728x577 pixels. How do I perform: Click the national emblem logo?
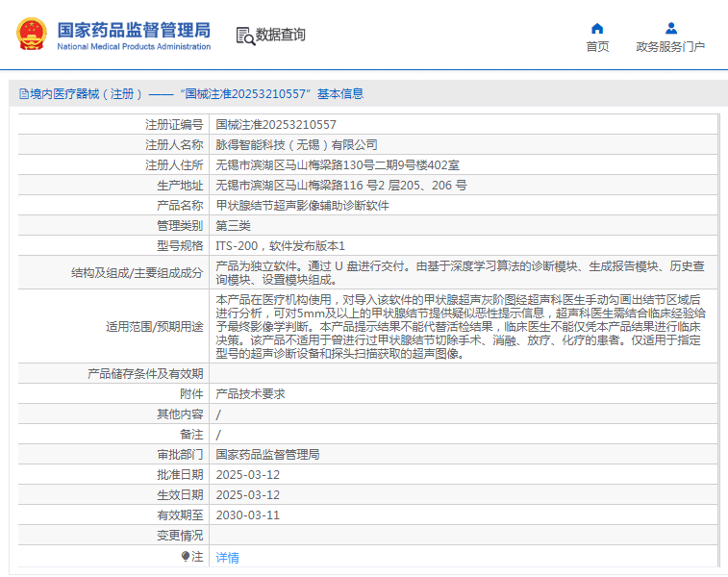pos(32,34)
